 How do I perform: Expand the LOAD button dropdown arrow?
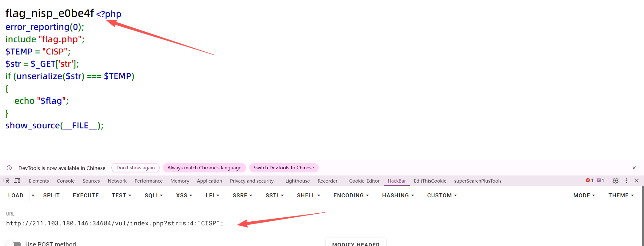click(33, 196)
